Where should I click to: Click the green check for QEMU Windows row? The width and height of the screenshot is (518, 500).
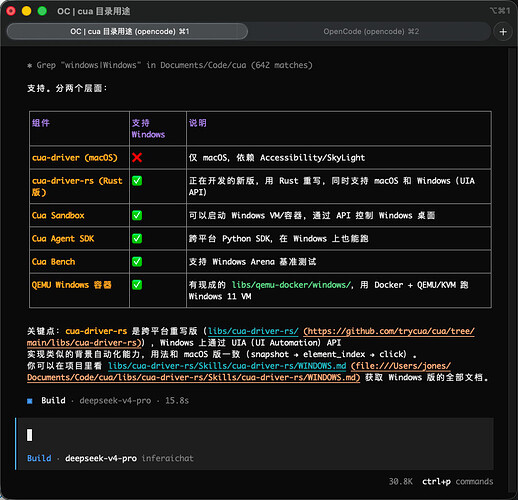[137, 285]
